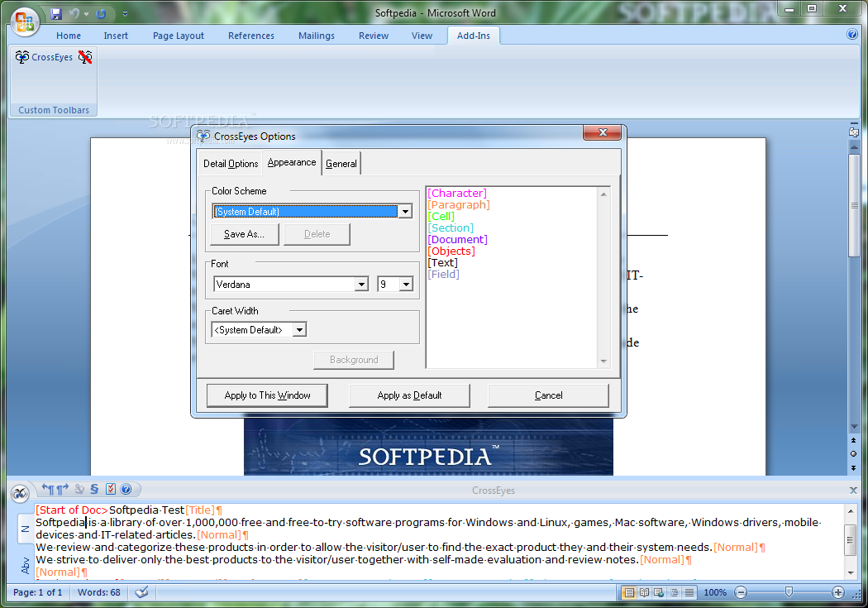Open the Customize Quick Access Toolbar arrow

pyautogui.click(x=125, y=14)
